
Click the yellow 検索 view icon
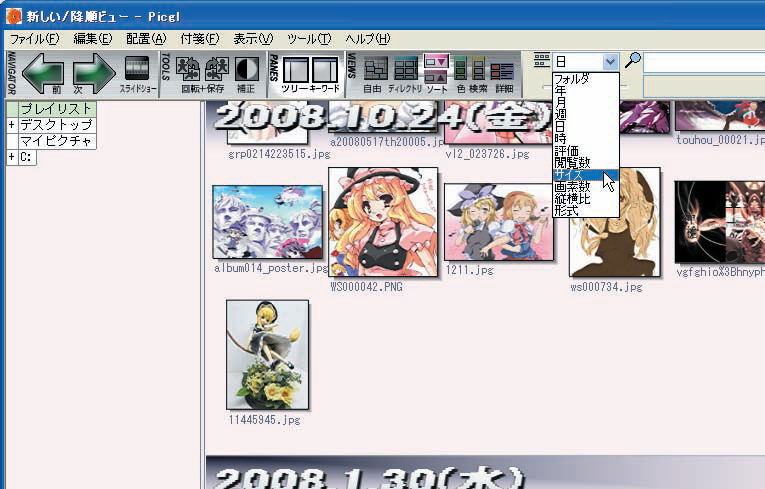click(x=478, y=68)
